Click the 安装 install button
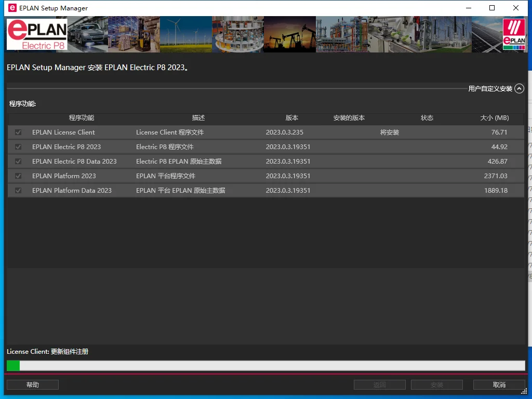The height and width of the screenshot is (399, 532). point(436,385)
